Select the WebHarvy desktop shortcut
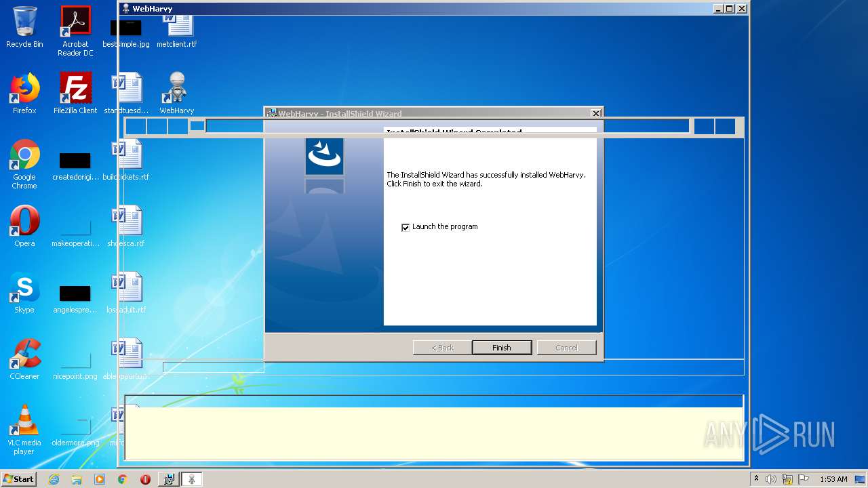 [x=177, y=94]
